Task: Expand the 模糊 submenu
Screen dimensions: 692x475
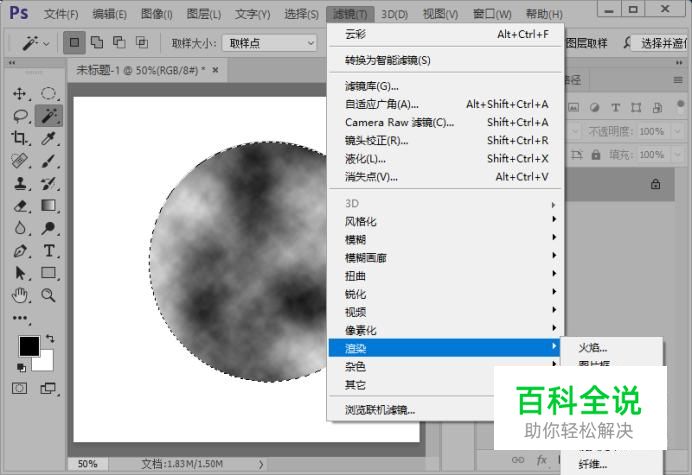Action: [x=446, y=239]
